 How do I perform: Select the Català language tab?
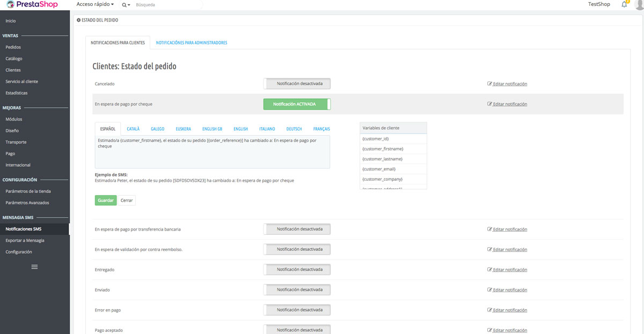133,129
